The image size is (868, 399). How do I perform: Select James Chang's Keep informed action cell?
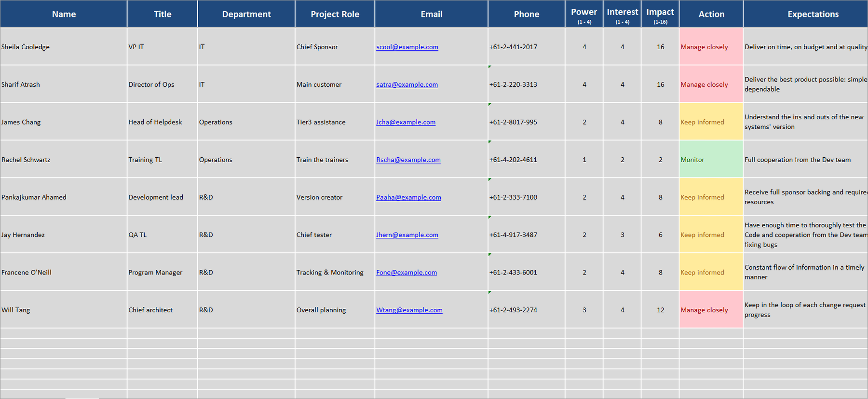click(x=711, y=122)
